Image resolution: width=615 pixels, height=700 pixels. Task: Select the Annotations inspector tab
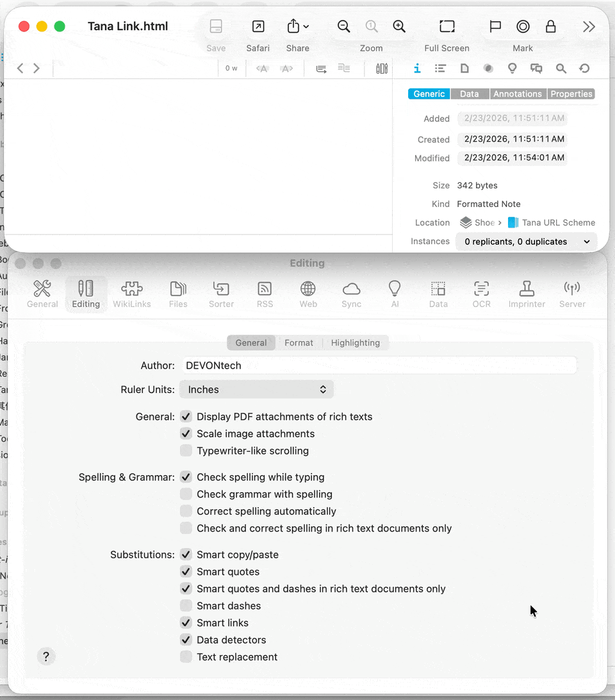517,94
